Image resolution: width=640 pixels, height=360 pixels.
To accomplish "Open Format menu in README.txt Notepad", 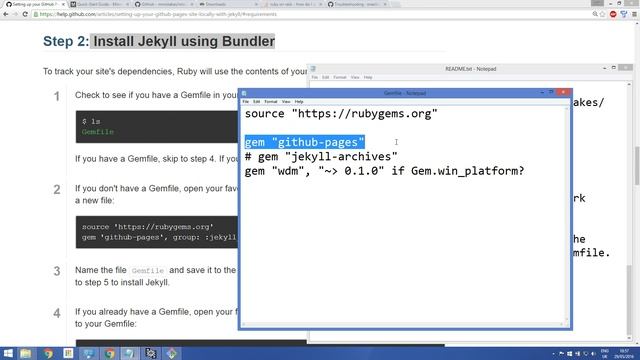I will [340, 77].
